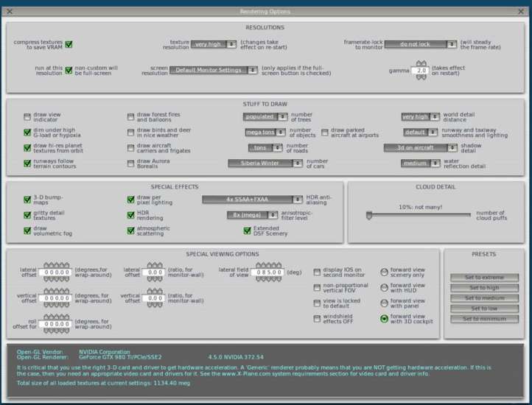Open HDR anti-aliasing dropdown

tap(253, 200)
